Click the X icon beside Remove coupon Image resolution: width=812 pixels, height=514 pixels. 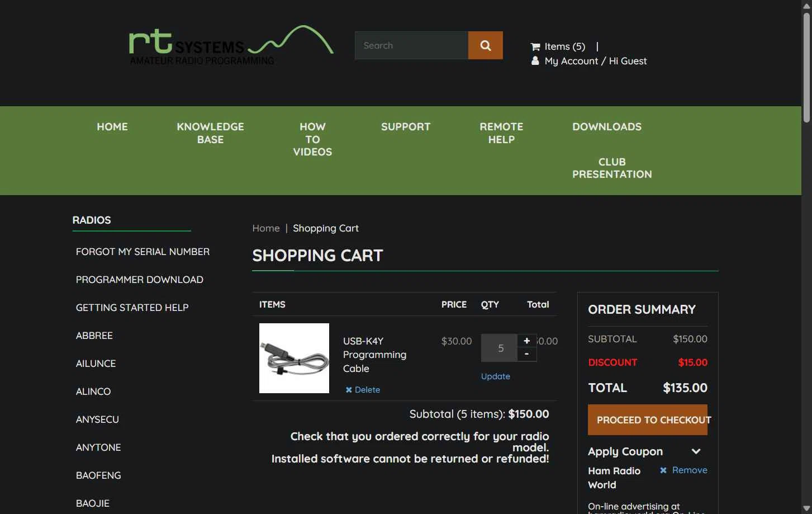click(x=663, y=470)
